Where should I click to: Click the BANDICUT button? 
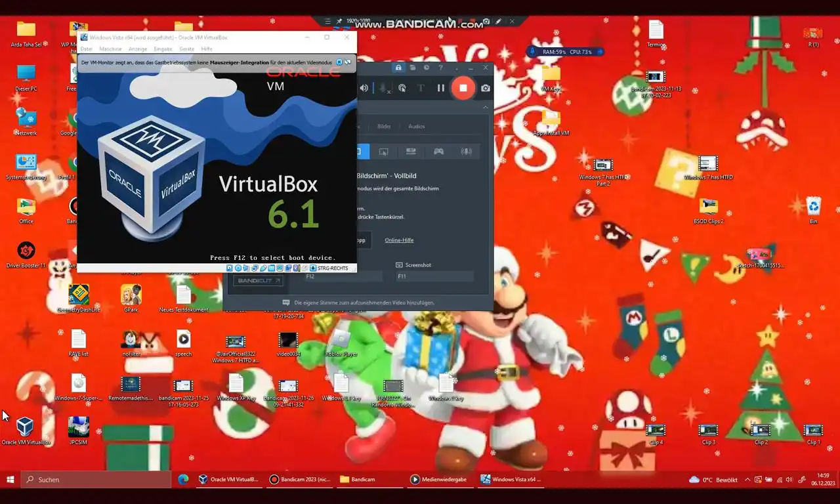[x=259, y=280]
